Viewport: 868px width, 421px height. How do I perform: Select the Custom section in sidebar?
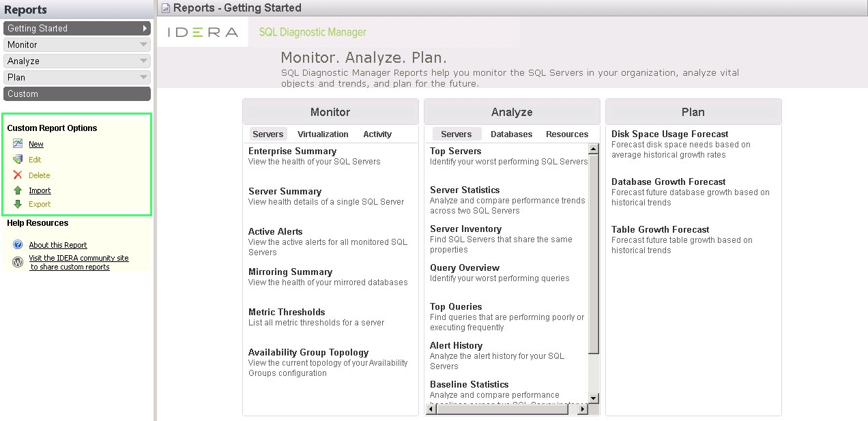click(77, 93)
